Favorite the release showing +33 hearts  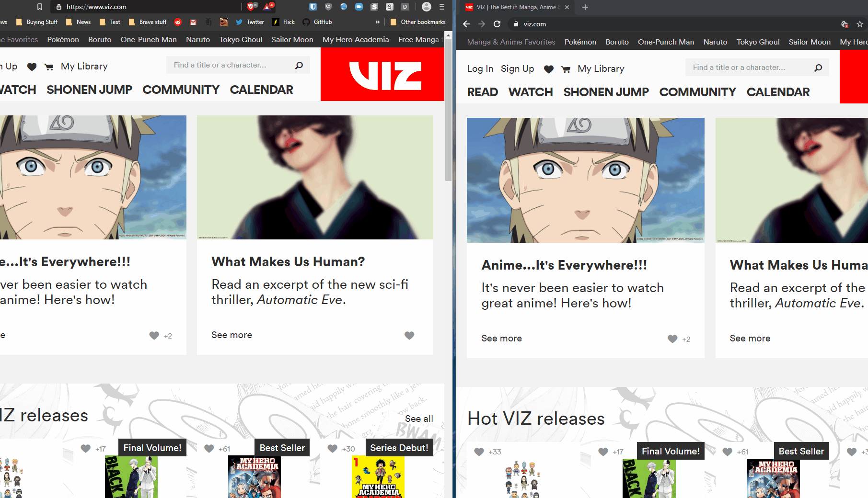click(x=479, y=452)
